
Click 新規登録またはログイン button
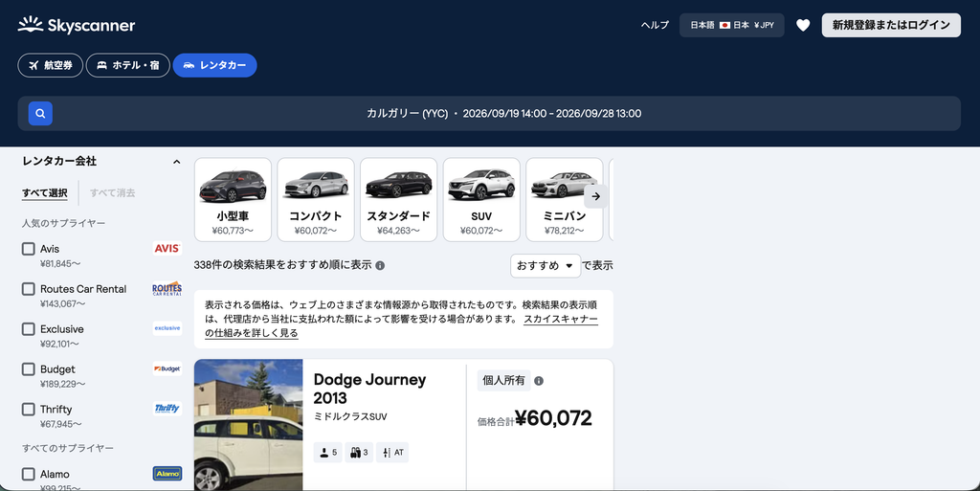click(891, 25)
